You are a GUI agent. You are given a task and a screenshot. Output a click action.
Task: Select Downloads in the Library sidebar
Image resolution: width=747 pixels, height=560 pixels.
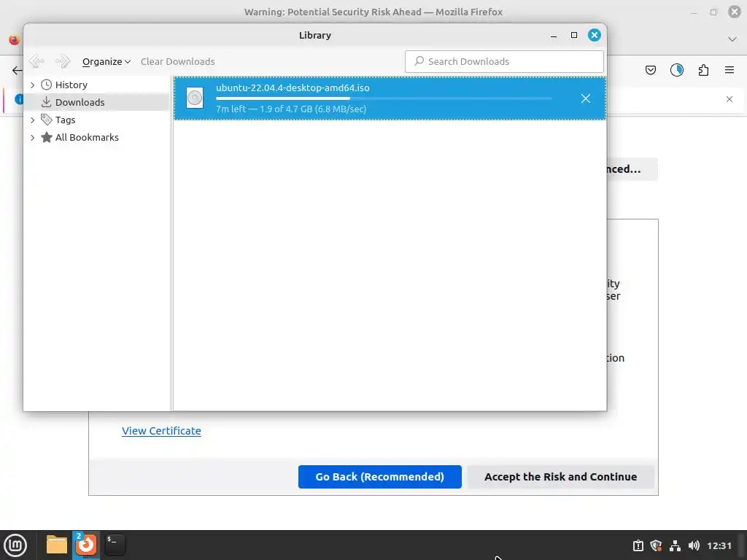coord(80,102)
